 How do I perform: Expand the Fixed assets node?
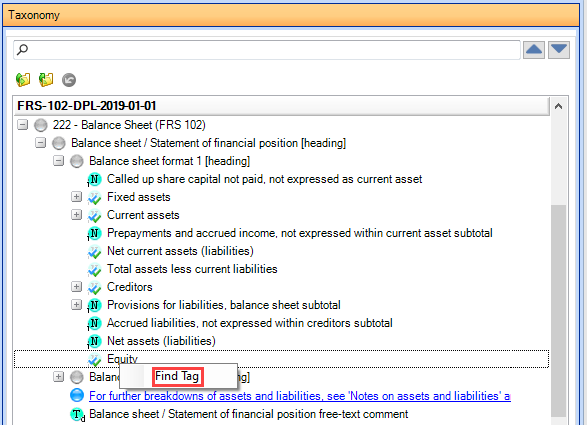(x=76, y=197)
